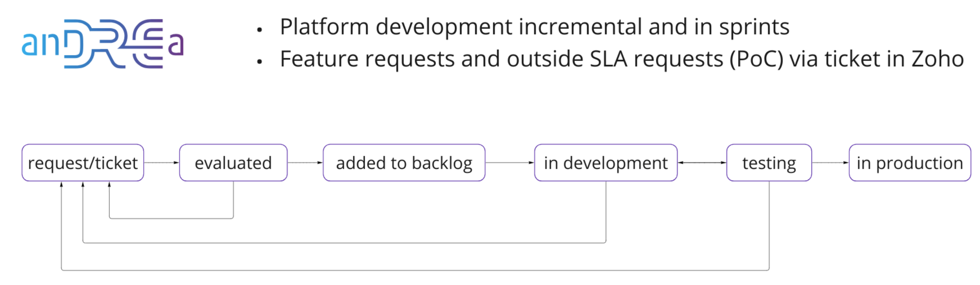Select the in development box
The image size is (980, 285).
coord(606,163)
